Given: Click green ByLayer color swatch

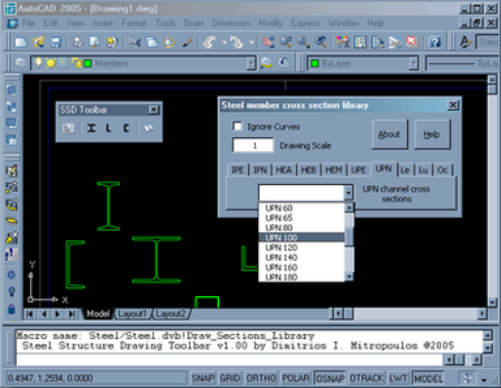Looking at the screenshot, I should click(x=314, y=63).
